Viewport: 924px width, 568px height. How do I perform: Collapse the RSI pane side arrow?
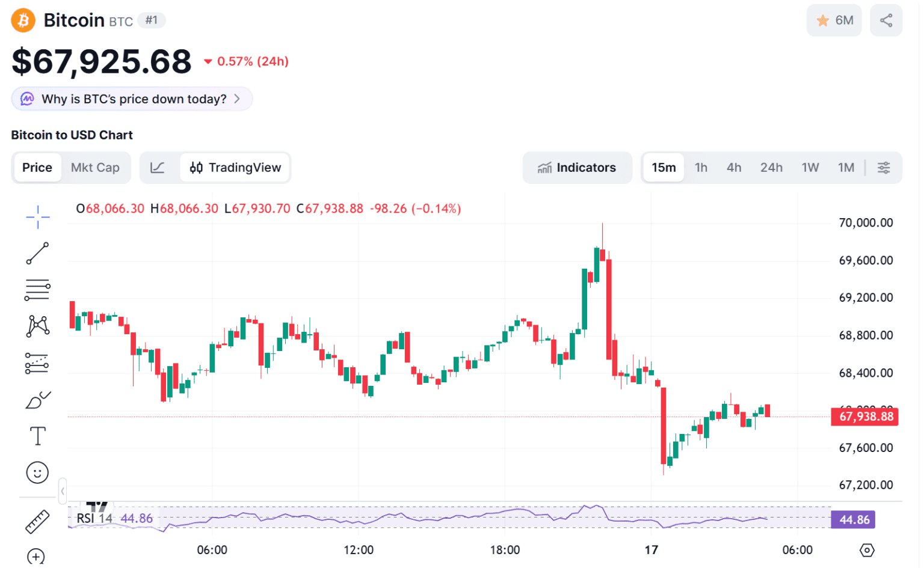63,491
